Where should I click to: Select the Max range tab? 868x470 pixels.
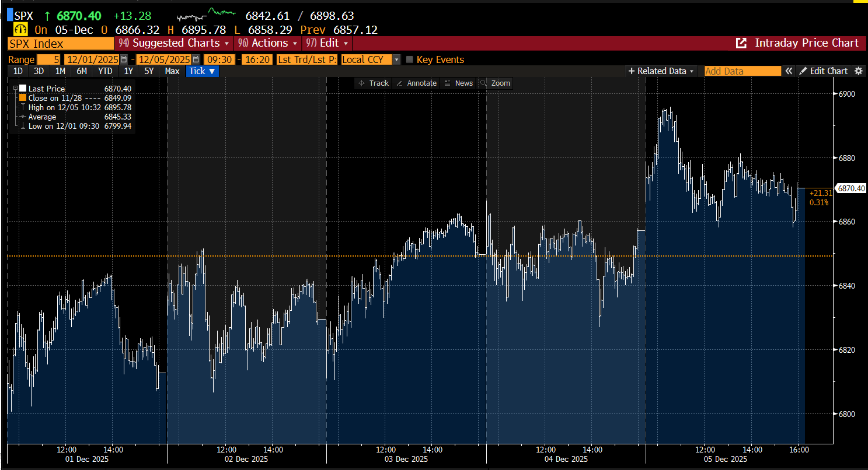coord(172,71)
